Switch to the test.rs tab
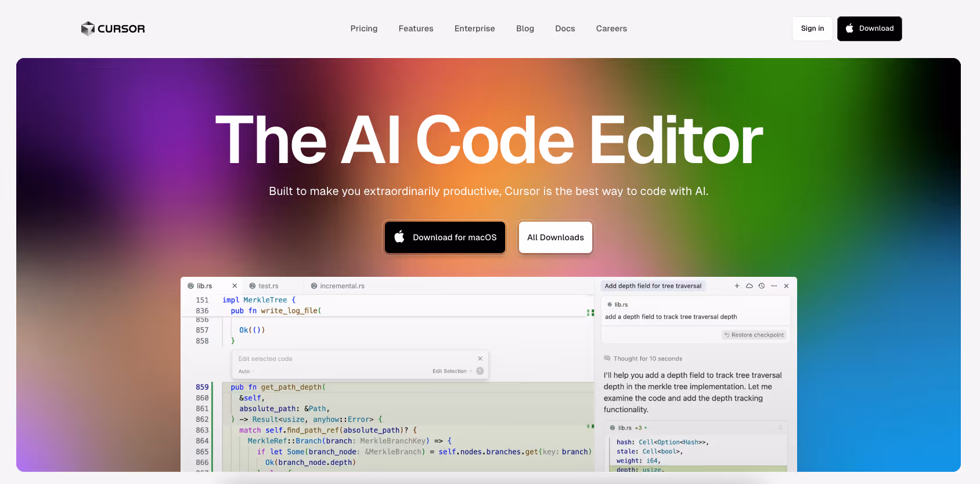 (x=268, y=286)
